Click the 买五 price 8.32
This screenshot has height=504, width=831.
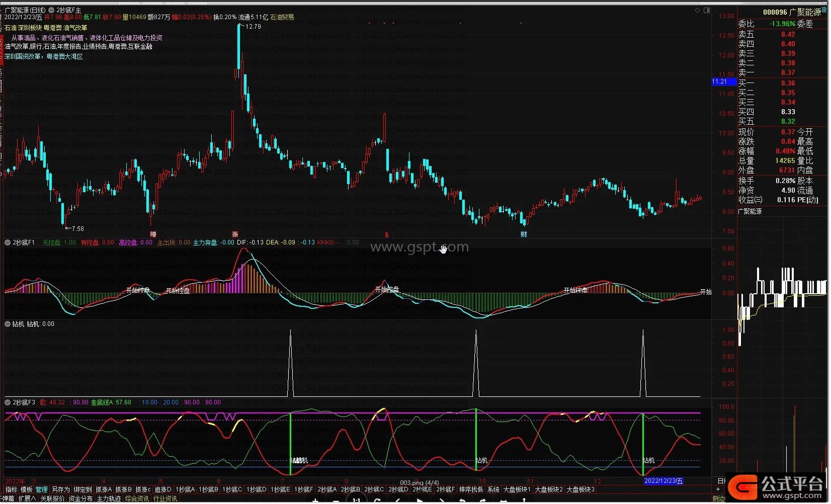(x=788, y=122)
